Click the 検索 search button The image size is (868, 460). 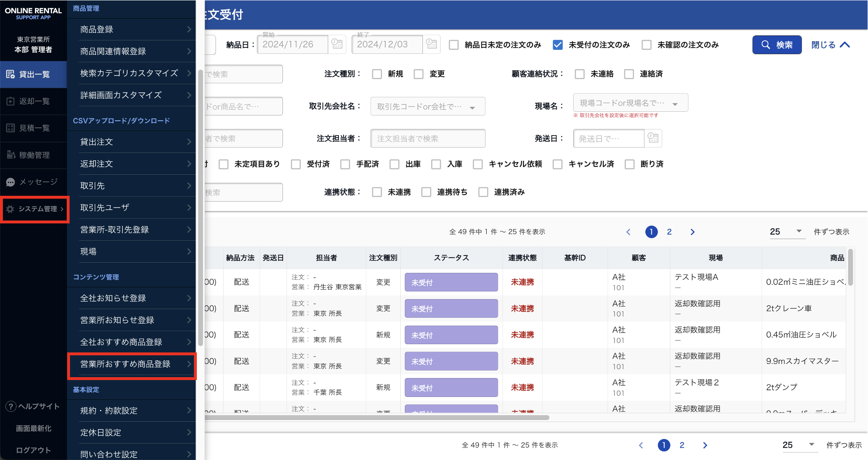point(777,45)
